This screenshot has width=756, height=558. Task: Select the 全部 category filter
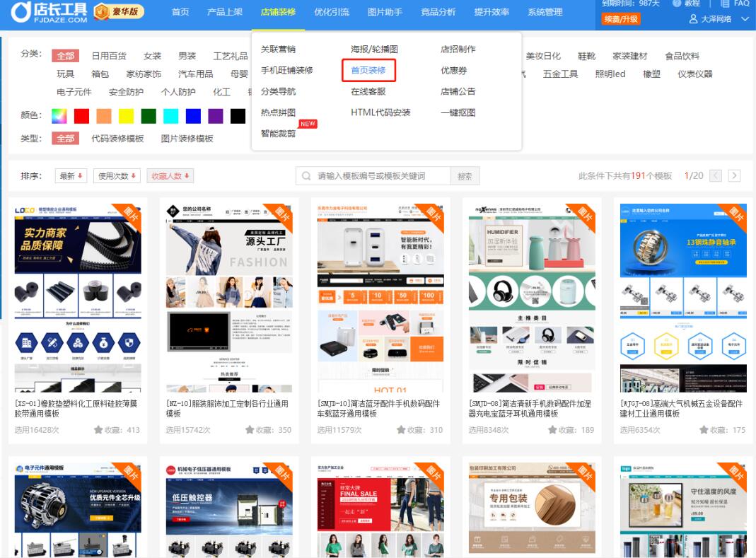coord(66,56)
